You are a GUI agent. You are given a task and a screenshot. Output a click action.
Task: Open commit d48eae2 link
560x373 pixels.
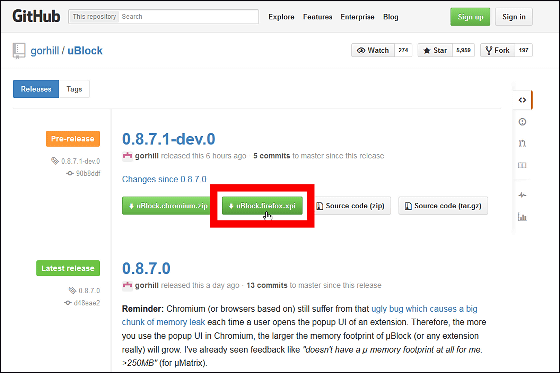coord(87,303)
